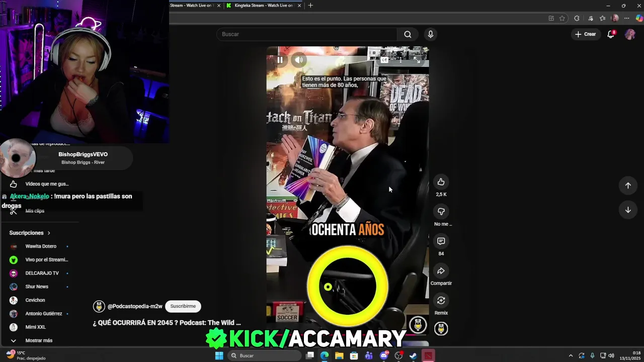Pause the Shorts video
The width and height of the screenshot is (644, 362).
(280, 60)
